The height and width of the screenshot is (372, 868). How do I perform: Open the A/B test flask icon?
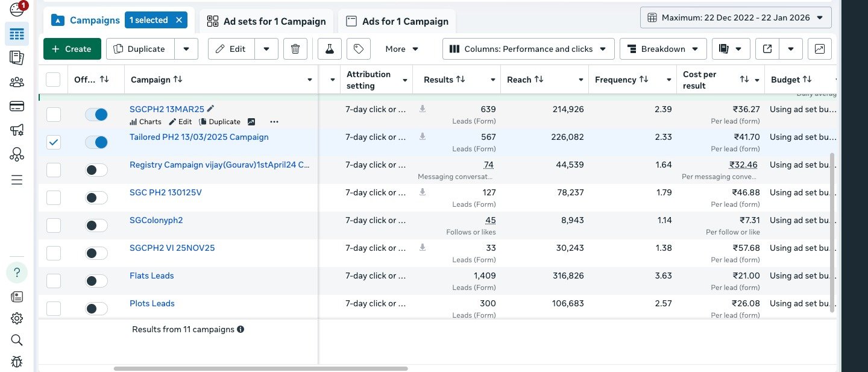[x=329, y=49]
